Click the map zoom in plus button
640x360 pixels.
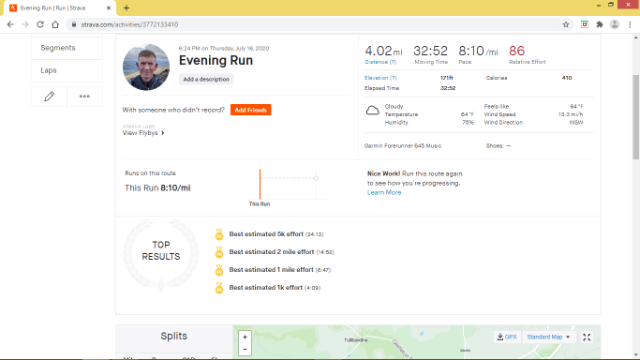coord(245,337)
